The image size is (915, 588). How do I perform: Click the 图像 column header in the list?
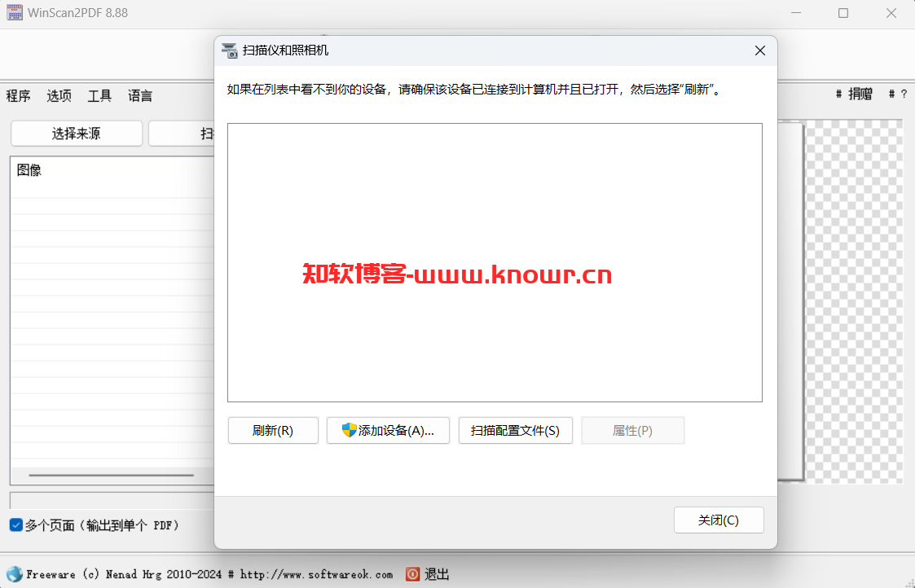[29, 170]
